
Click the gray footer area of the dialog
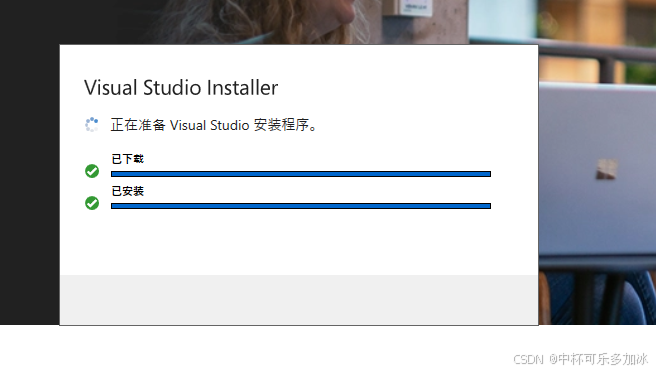[299, 299]
